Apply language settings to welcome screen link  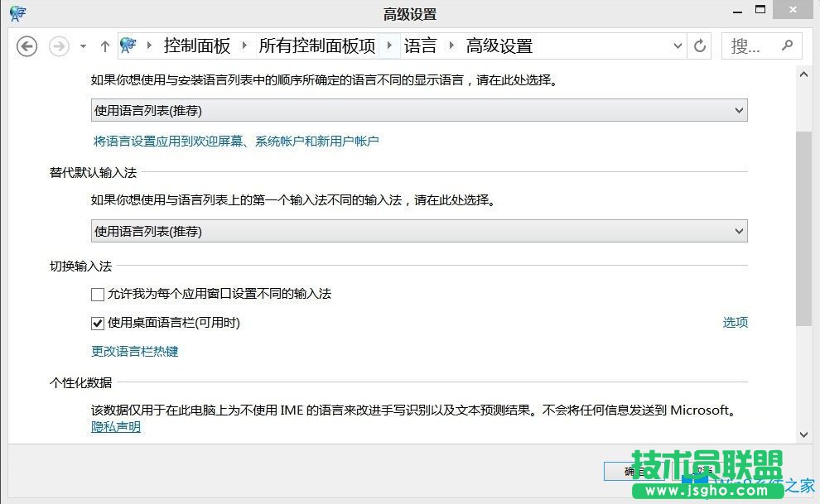pos(237,141)
